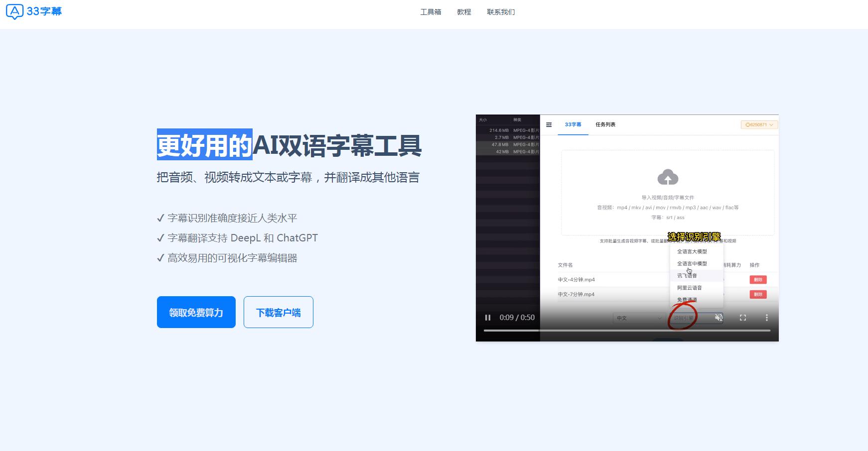
Task: Delete the 中文-7分钟.mp4 row
Action: (x=758, y=295)
